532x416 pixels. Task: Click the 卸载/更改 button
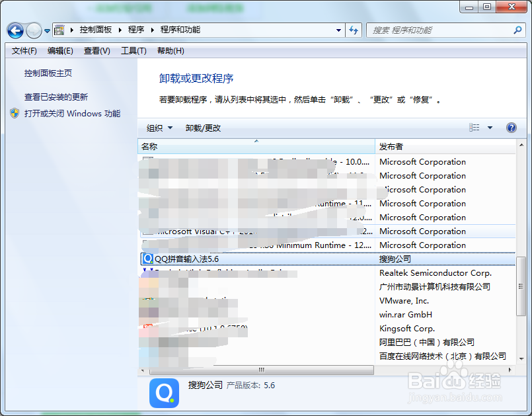pyautogui.click(x=203, y=128)
